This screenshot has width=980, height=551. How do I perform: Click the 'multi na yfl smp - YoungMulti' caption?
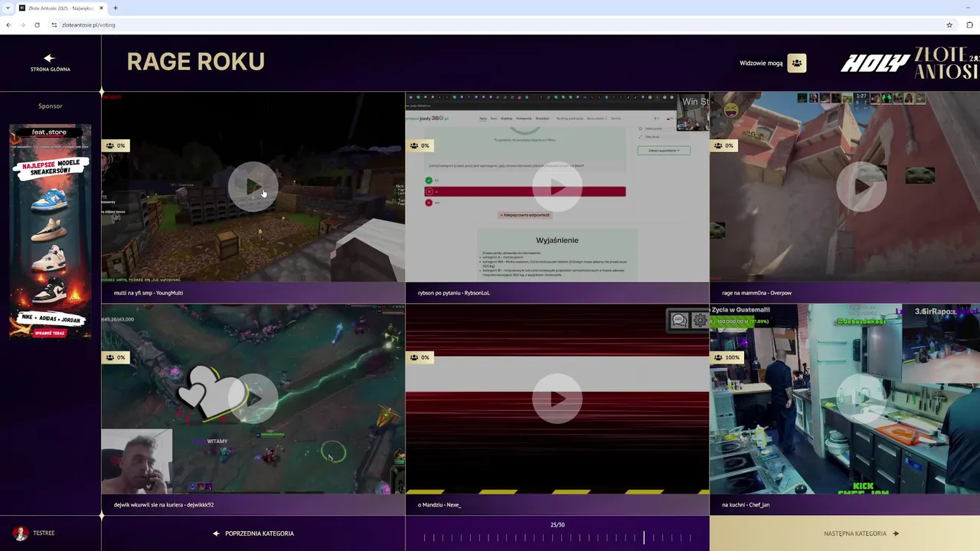pyautogui.click(x=149, y=292)
